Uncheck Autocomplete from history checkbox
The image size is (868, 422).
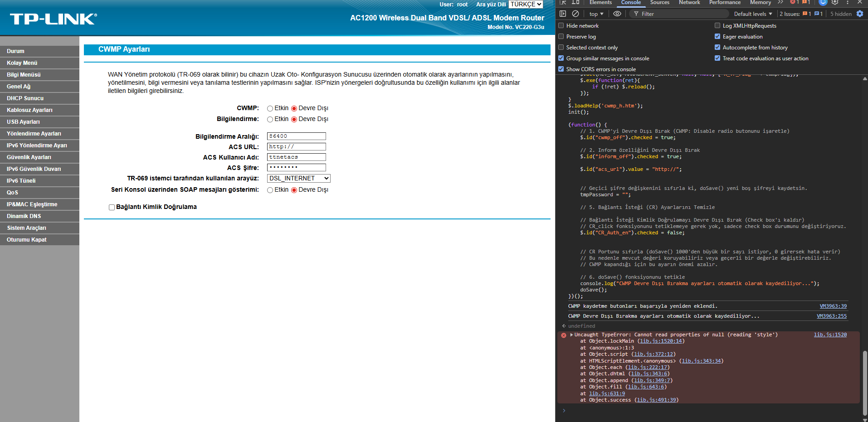[x=717, y=48]
